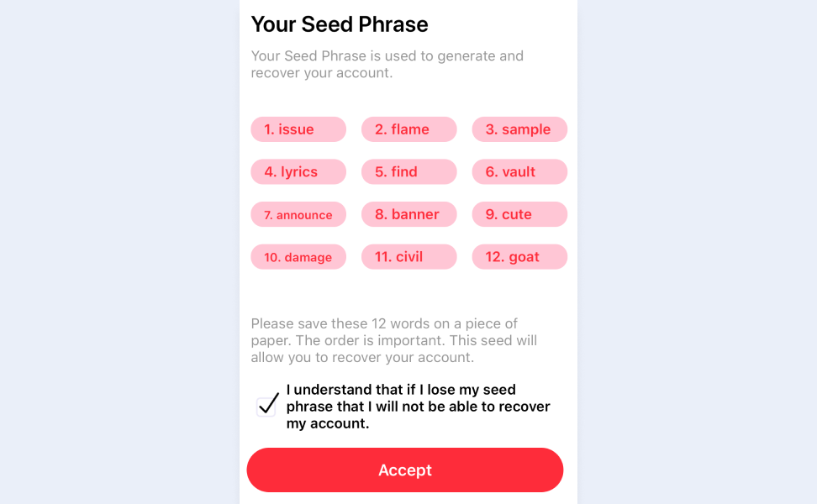Click the account recovery description text
817x504 pixels.
point(387,64)
